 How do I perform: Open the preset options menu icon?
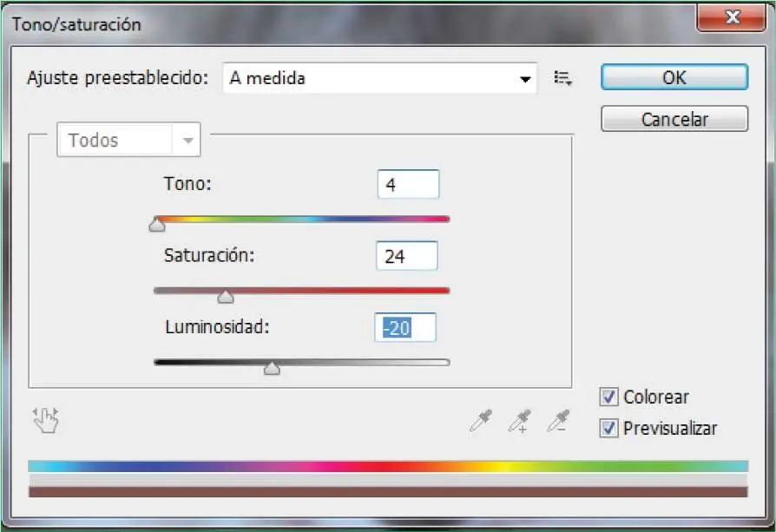pyautogui.click(x=563, y=78)
